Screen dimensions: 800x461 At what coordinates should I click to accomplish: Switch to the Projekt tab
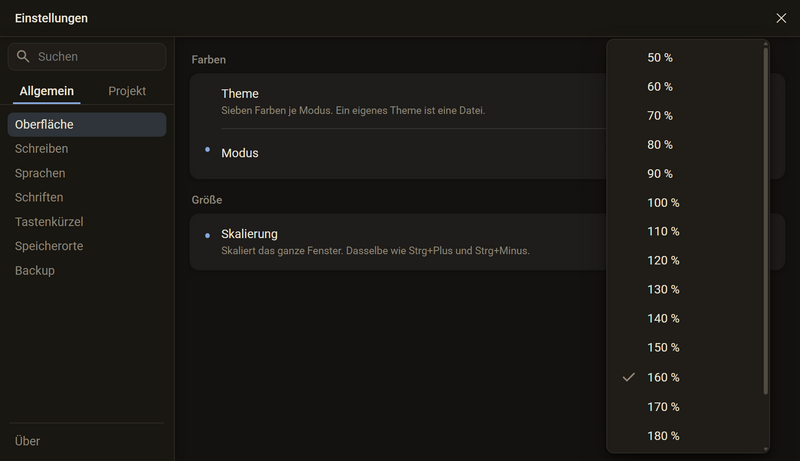[x=127, y=91]
